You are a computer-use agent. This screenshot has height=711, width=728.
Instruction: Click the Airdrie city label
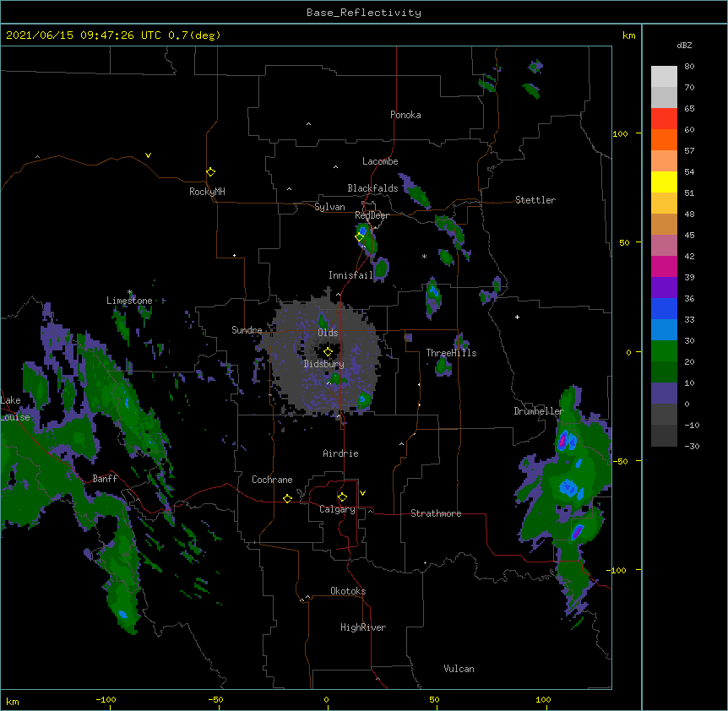(x=340, y=453)
